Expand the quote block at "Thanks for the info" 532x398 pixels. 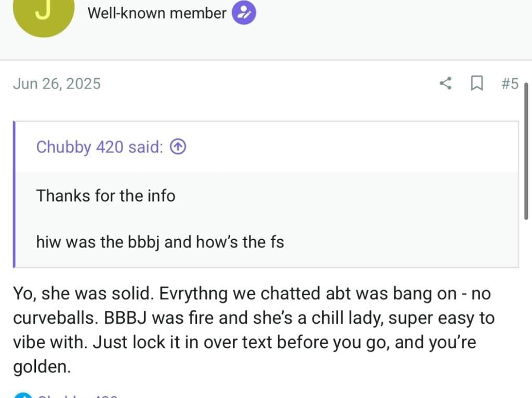(105, 196)
